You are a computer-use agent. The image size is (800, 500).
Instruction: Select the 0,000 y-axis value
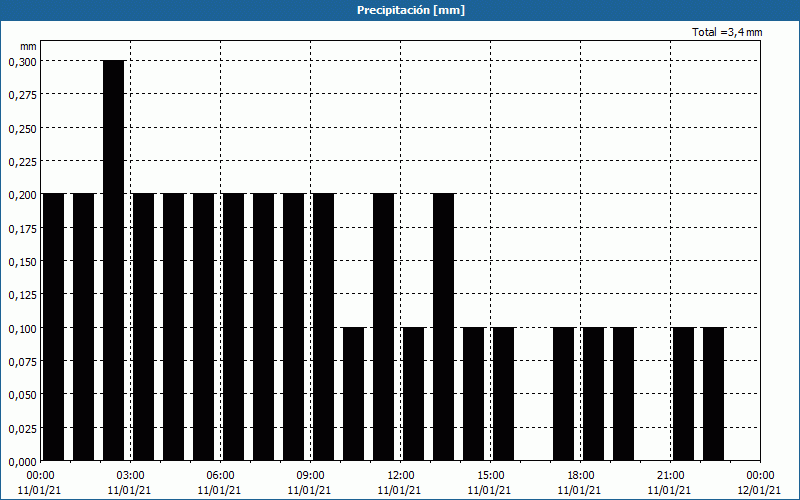pyautogui.click(x=22, y=462)
